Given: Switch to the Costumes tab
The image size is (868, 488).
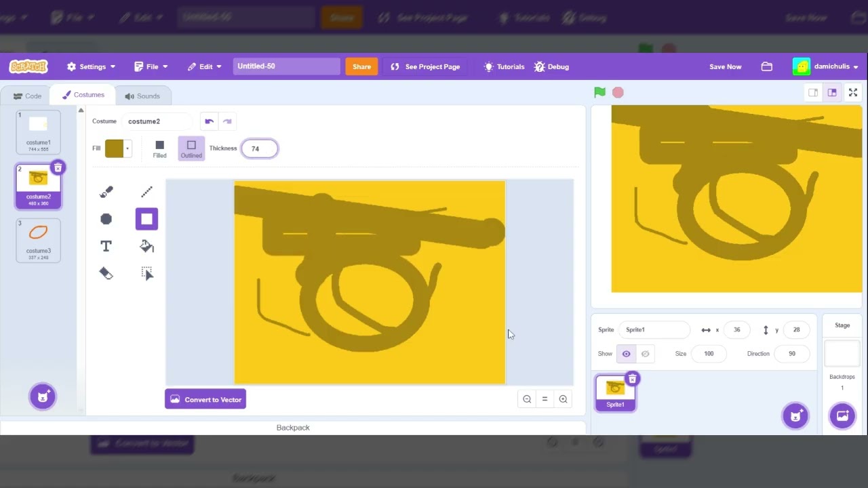Looking at the screenshot, I should coord(83,95).
